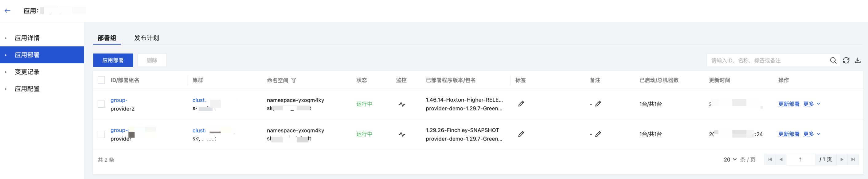Click 更新部署 link for provider2 row
Image resolution: width=868 pixels, height=179 pixels.
pos(788,104)
